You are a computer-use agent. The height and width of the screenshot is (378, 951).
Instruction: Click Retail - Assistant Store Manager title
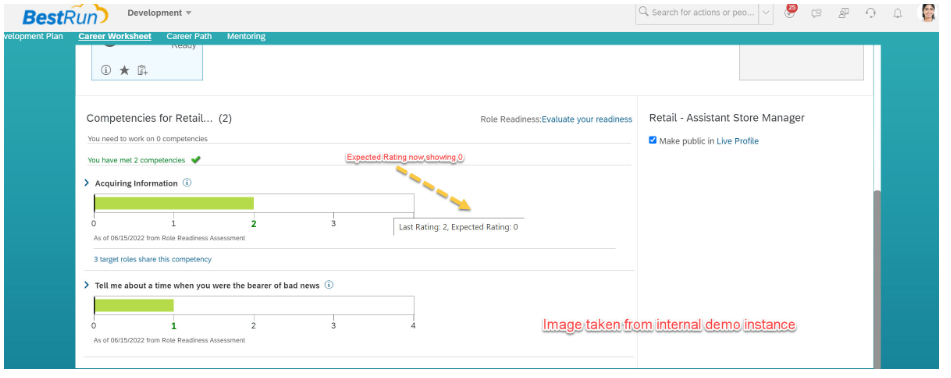727,118
